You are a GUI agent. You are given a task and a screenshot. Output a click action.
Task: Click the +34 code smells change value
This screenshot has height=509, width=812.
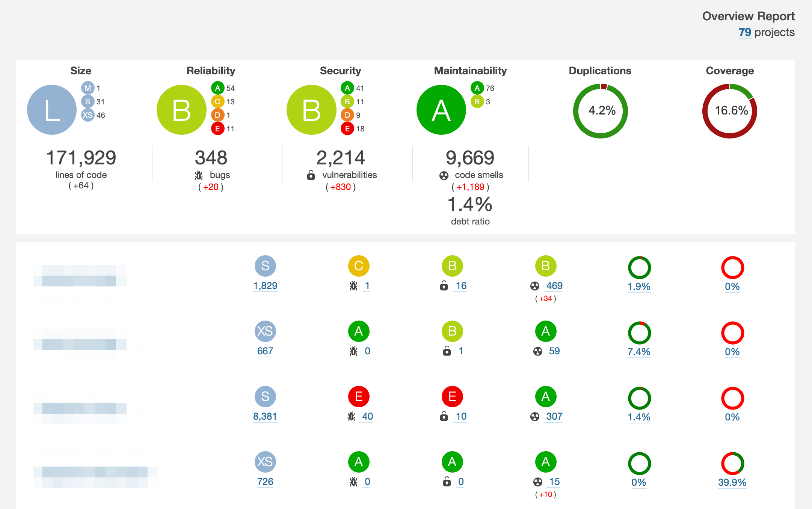[x=546, y=299]
